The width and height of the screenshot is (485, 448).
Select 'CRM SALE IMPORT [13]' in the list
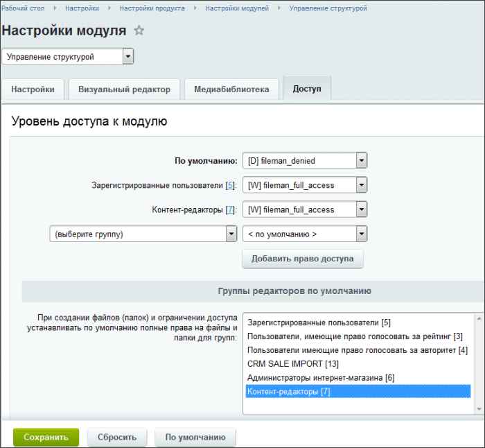tap(284, 364)
